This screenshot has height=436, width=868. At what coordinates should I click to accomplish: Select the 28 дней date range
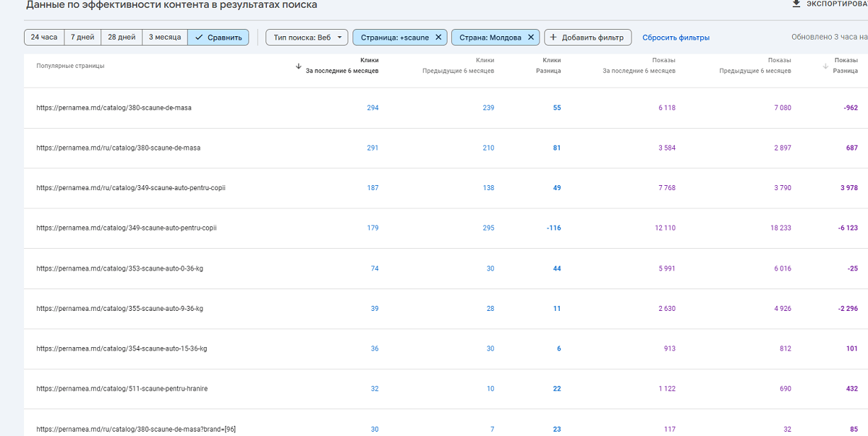point(122,37)
